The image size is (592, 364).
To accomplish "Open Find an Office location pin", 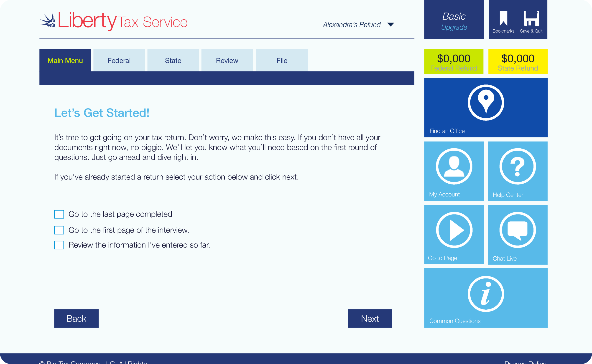I will point(486,103).
